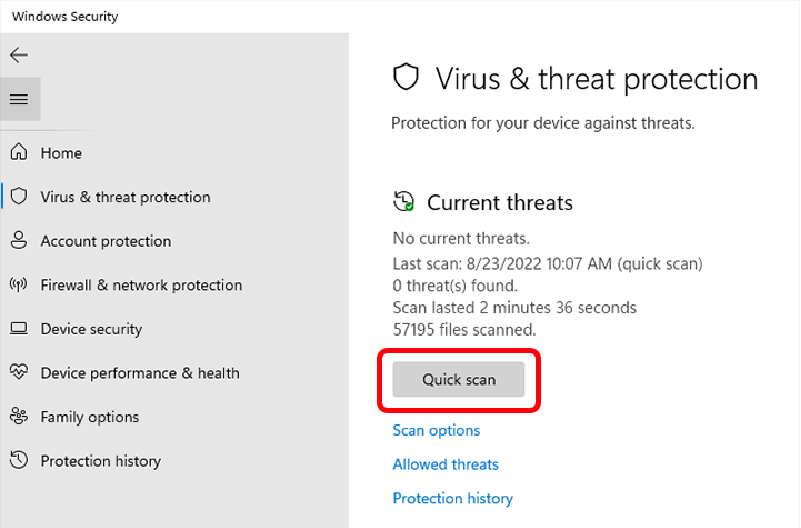View the Allowed threats link
Screen dimensions: 801x528
[x=445, y=464]
